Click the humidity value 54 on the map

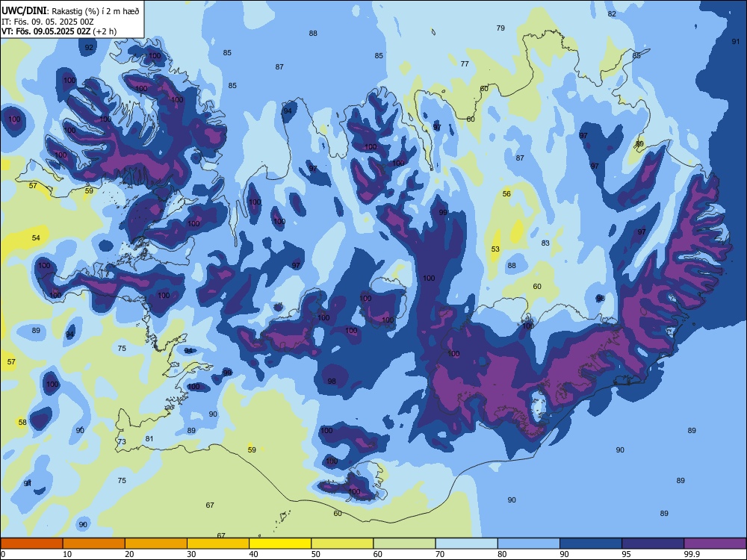tap(36, 237)
